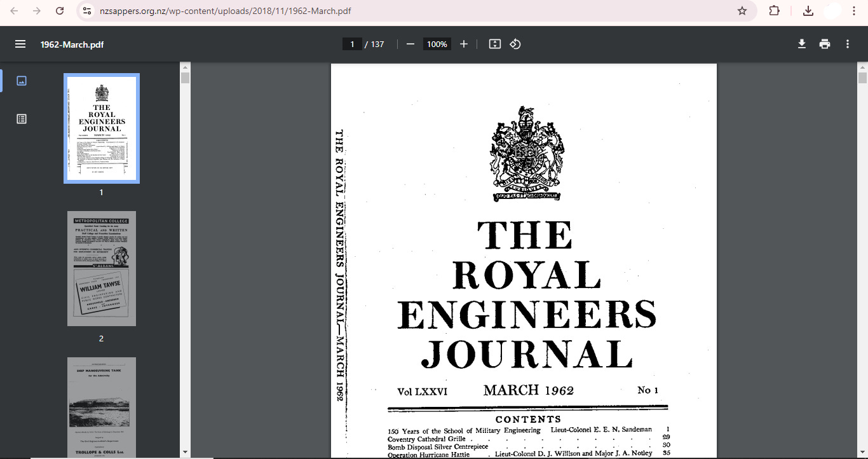Click the fit to page icon
The width and height of the screenshot is (868, 459).
pyautogui.click(x=495, y=44)
